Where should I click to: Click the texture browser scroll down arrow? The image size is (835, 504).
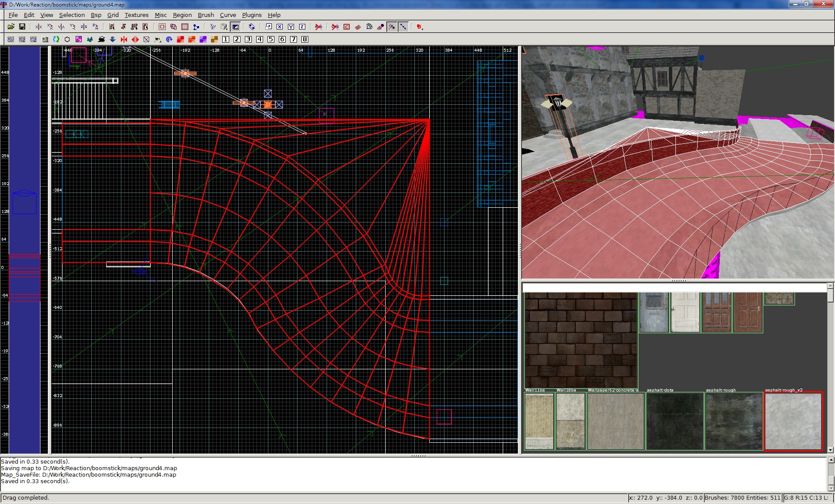[x=830, y=450]
